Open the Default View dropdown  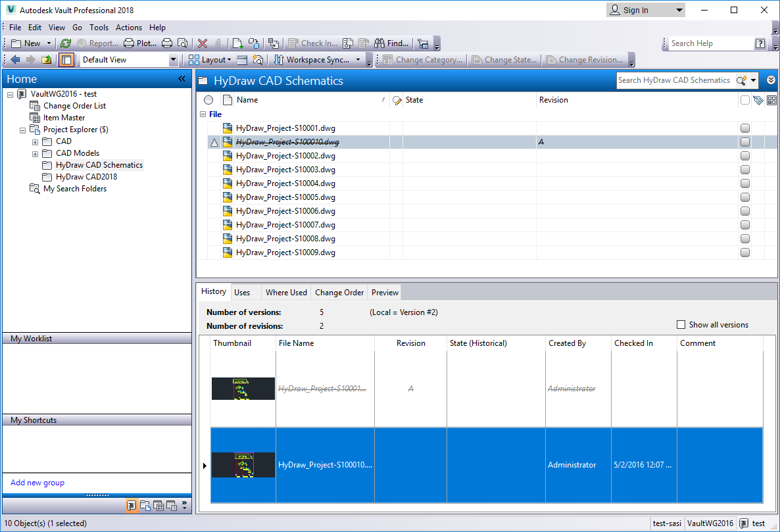(173, 59)
